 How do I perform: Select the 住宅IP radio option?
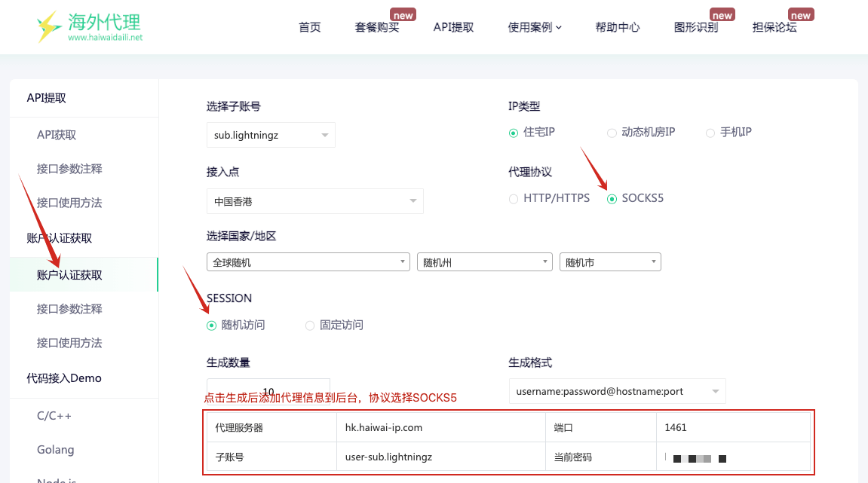pyautogui.click(x=514, y=133)
